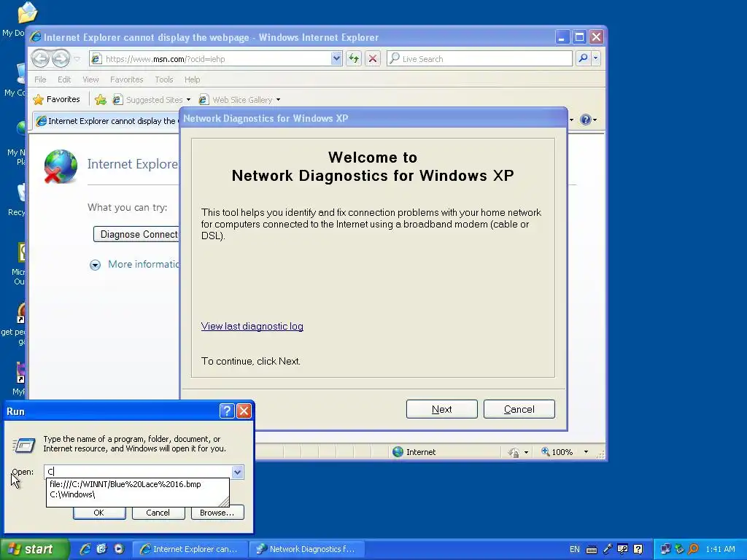Click the page icon in the address bar
Viewport: 747px width, 560px height.
96,58
